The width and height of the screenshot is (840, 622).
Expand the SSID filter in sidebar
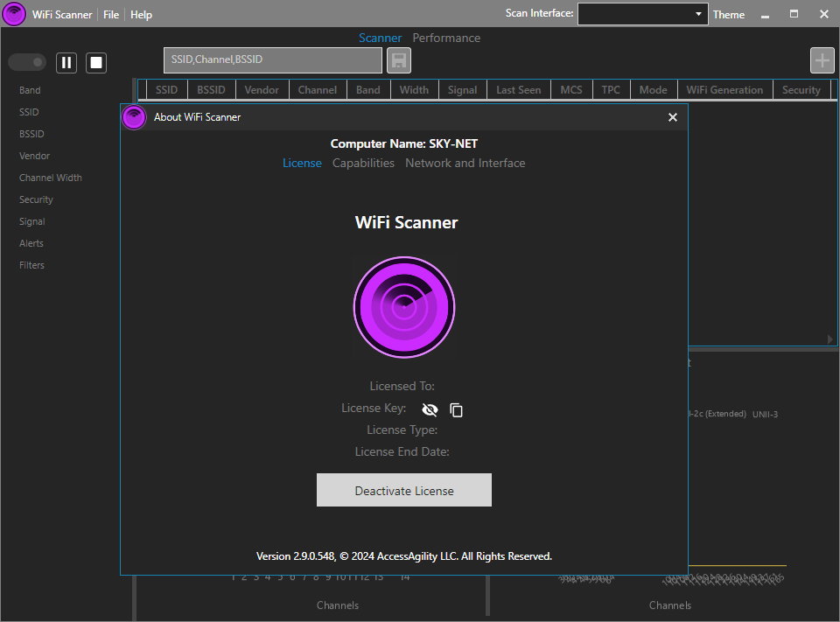click(x=29, y=112)
